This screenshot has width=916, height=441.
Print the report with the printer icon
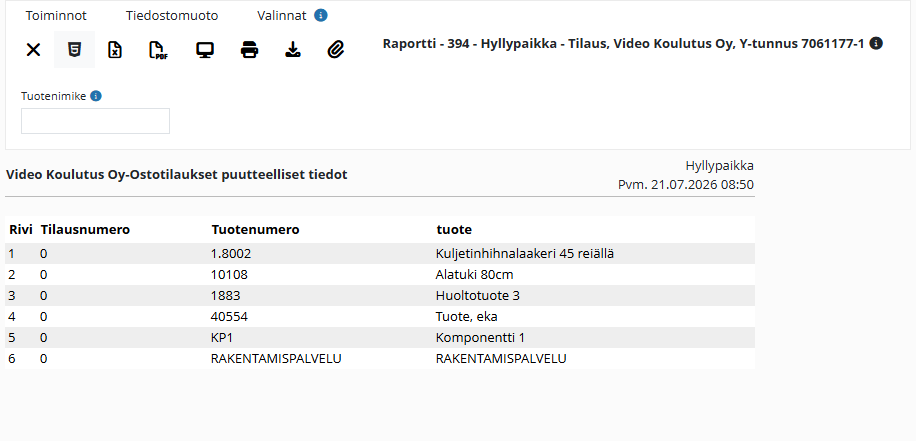(x=249, y=50)
